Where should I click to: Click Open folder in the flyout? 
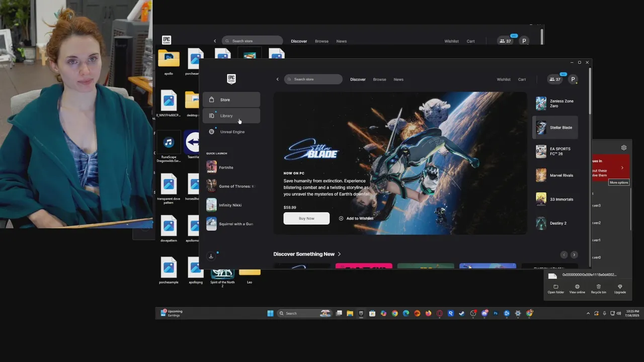pos(556,289)
